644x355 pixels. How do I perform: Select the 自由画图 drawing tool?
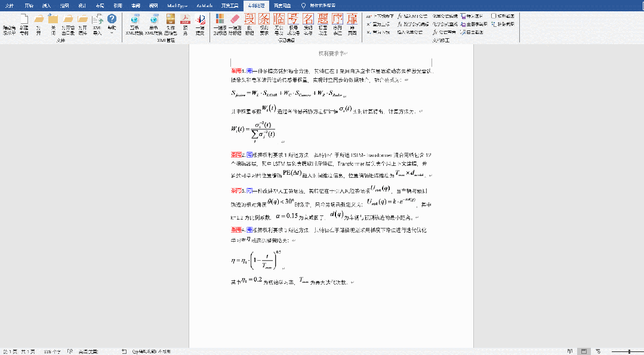[x=473, y=33]
